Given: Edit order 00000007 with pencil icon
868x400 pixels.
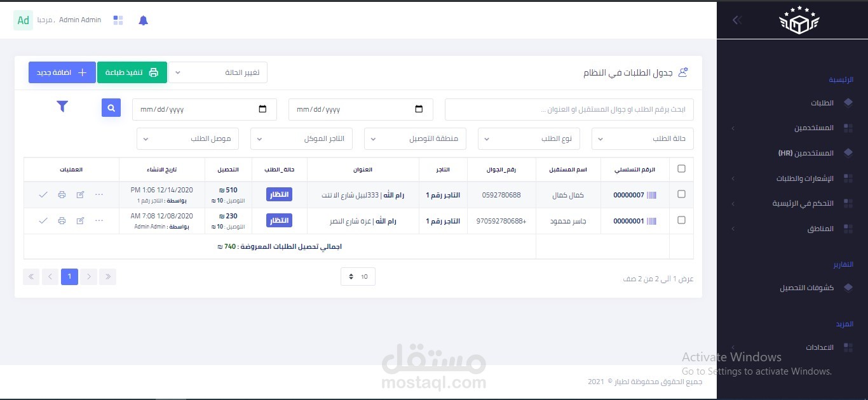Looking at the screenshot, I should point(80,194).
